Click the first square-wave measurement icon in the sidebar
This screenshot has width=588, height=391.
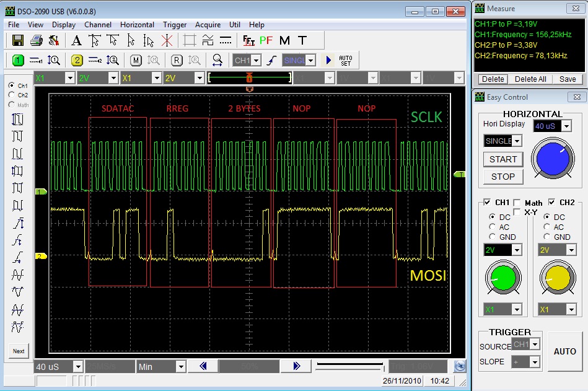point(17,119)
